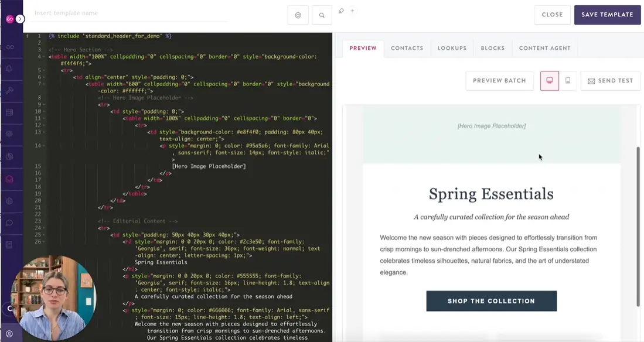The image size is (644, 342).
Task: Open the user profile icon at sidebar bottom
Action: point(9,334)
